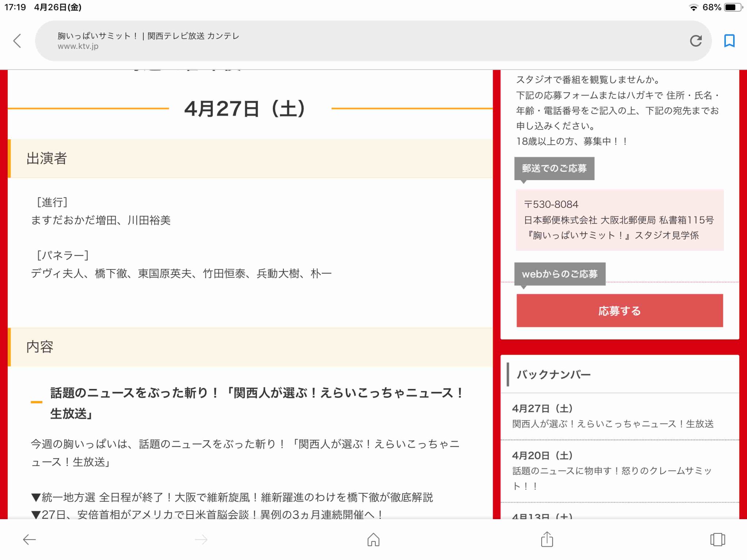
Task: Go back using the bottom left arrow
Action: [x=29, y=540]
